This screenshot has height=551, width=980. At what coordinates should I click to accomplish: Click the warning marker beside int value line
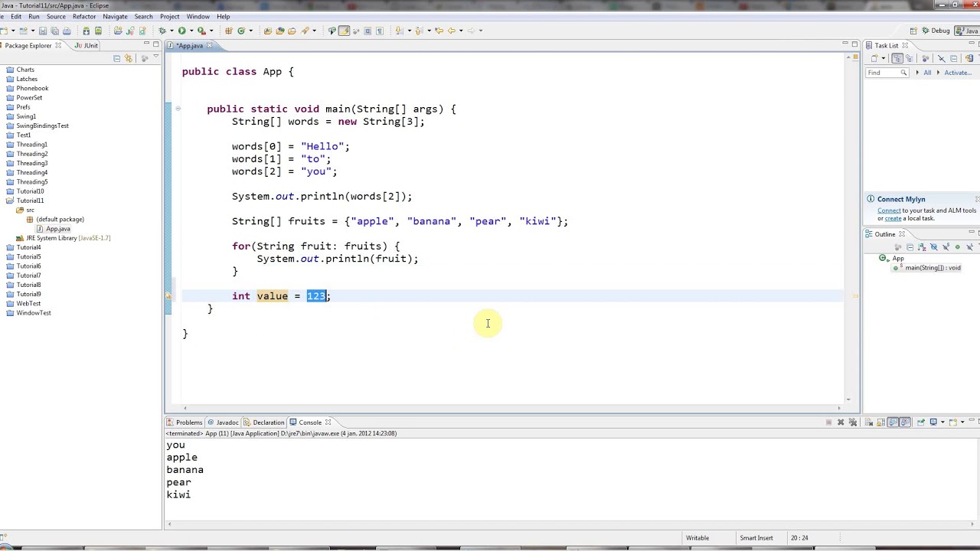coord(168,296)
